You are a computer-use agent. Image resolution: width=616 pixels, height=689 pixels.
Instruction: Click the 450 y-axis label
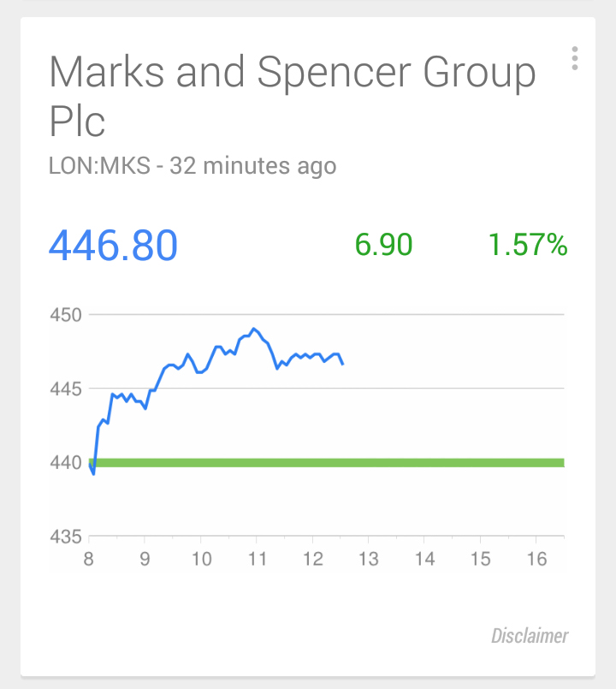click(x=66, y=315)
